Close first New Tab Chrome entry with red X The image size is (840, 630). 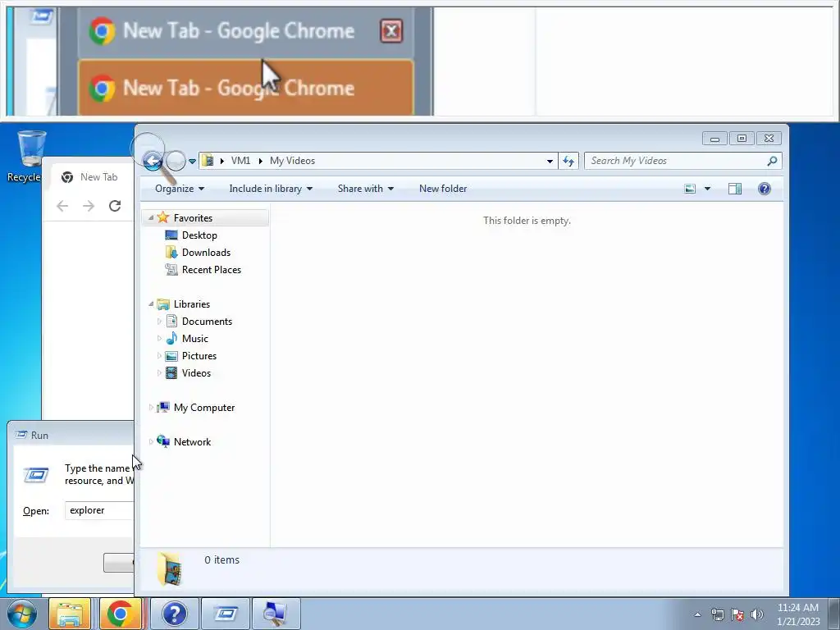[x=391, y=31]
